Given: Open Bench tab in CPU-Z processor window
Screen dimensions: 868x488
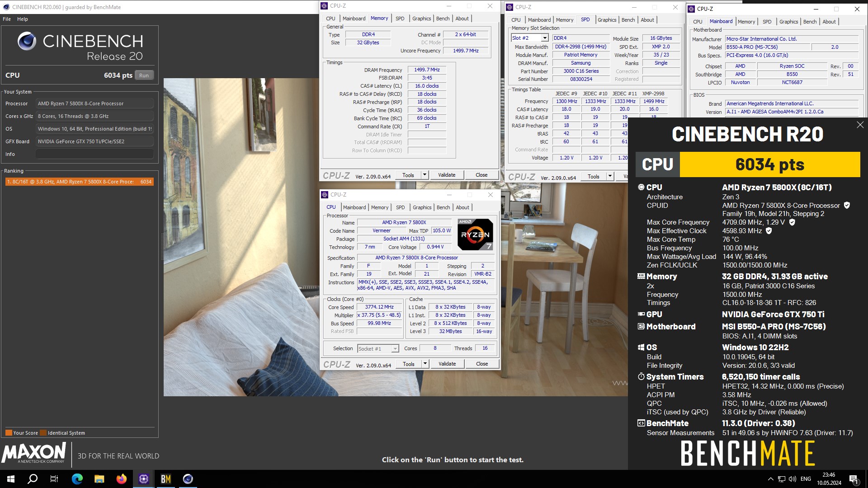Looking at the screenshot, I should [443, 207].
